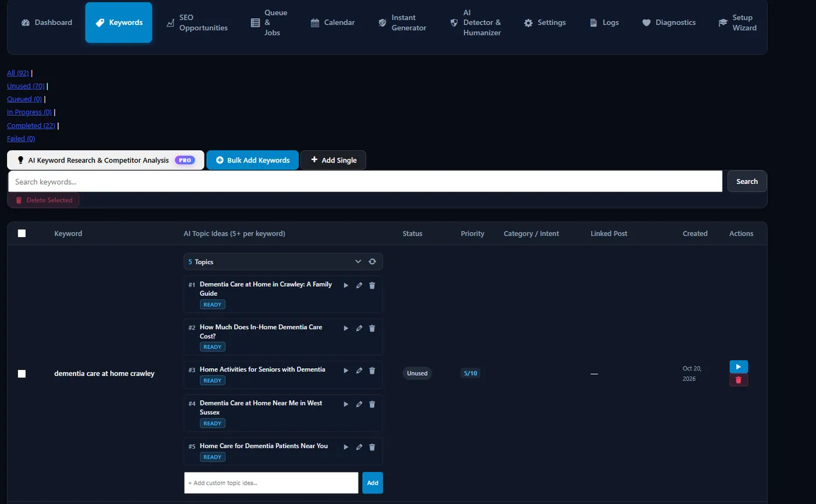Check the "dementia care at home crawley" row
The height and width of the screenshot is (504, 816).
coord(22,373)
